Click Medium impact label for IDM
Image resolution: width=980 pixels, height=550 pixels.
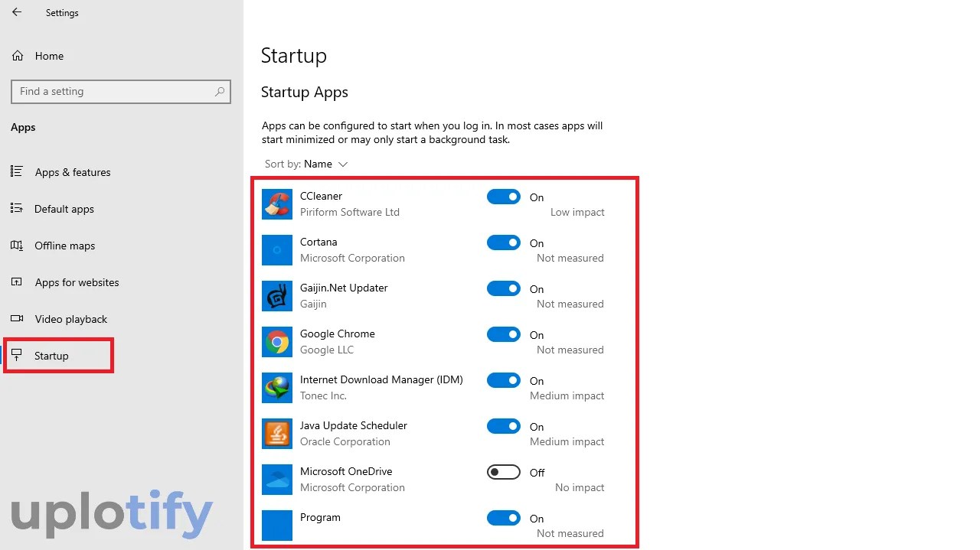(x=567, y=395)
